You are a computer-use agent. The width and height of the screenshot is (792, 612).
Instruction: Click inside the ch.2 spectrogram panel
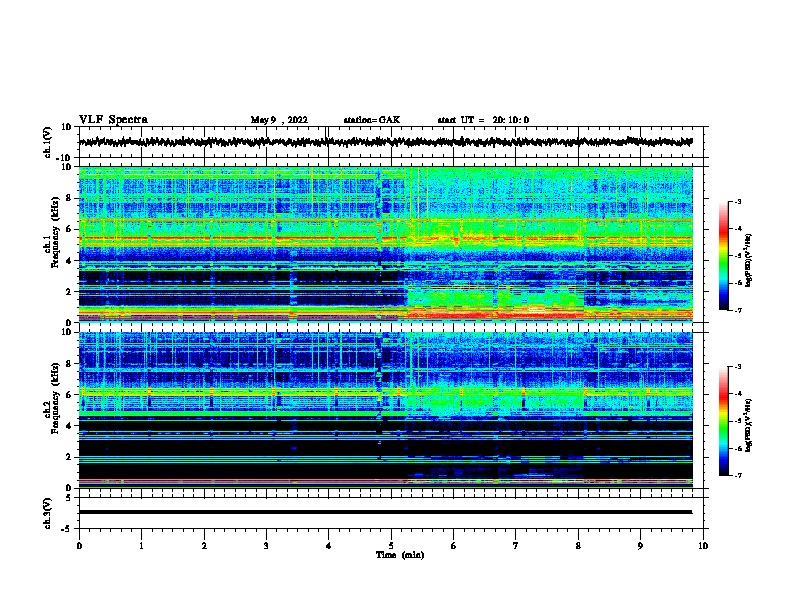click(385, 410)
